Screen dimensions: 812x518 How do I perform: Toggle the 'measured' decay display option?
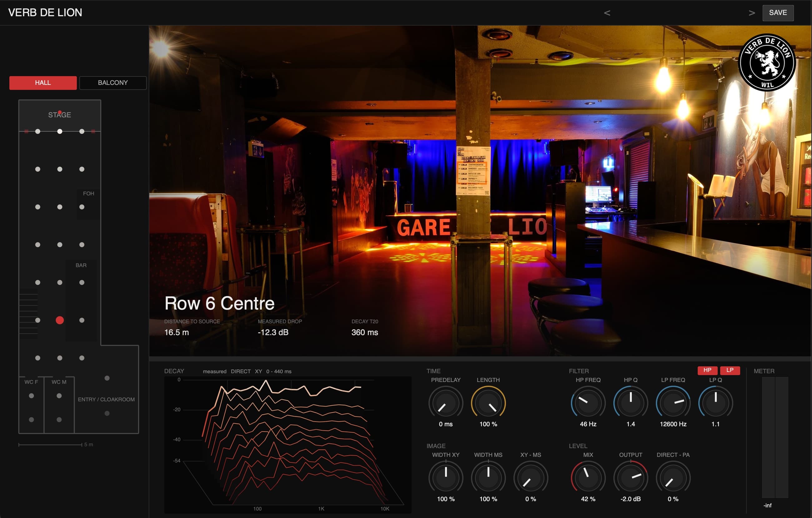[215, 371]
